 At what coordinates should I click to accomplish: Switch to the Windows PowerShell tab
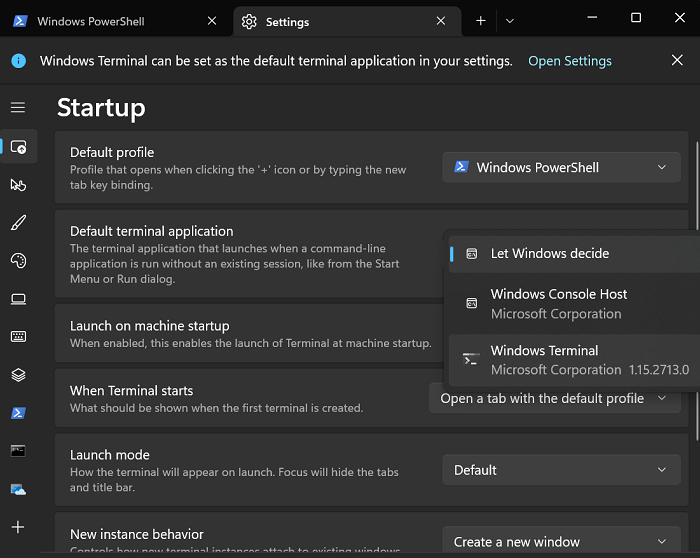pyautogui.click(x=112, y=21)
